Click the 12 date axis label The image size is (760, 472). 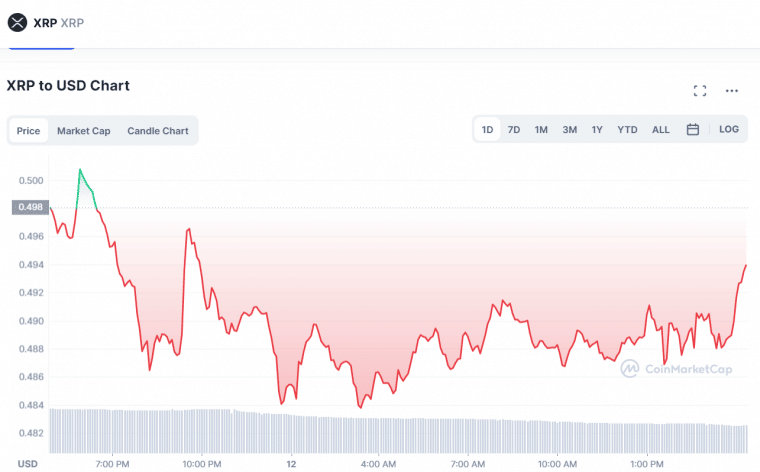pos(291,464)
